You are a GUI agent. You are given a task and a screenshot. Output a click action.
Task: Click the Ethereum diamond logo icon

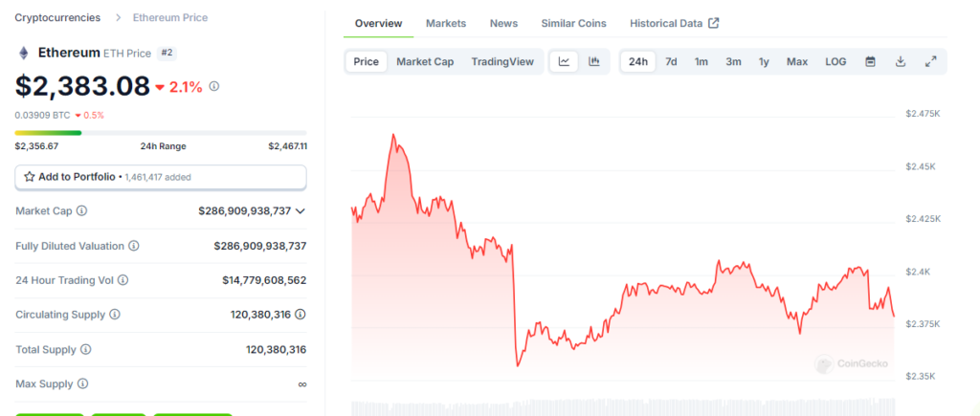tap(24, 54)
